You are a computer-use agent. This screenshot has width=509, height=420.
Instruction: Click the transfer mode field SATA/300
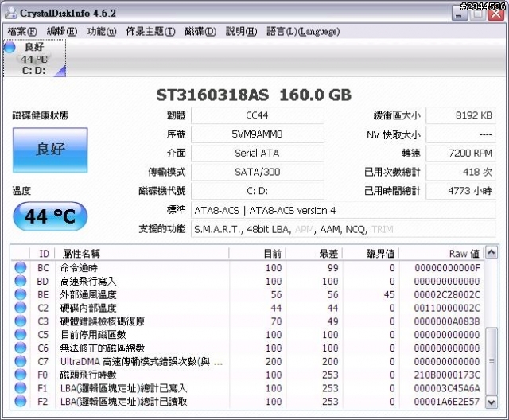pyautogui.click(x=257, y=172)
